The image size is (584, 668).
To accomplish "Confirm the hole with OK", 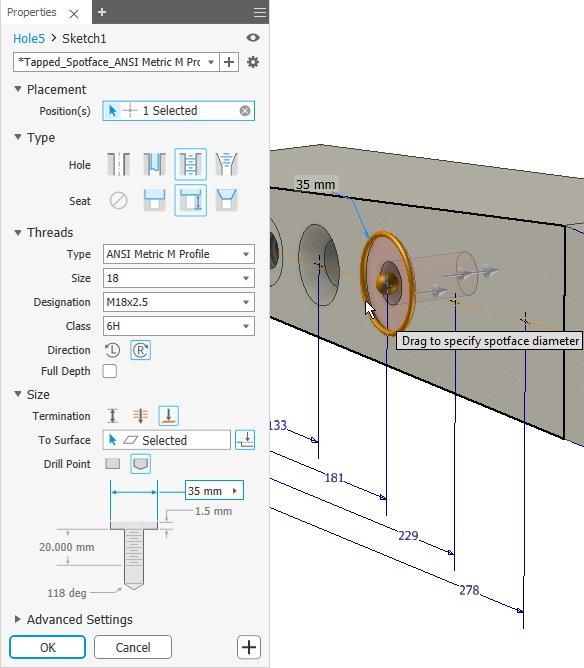I will (x=47, y=647).
